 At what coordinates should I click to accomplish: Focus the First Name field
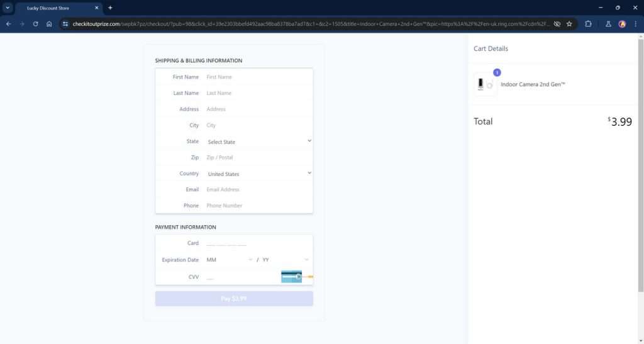(258, 77)
